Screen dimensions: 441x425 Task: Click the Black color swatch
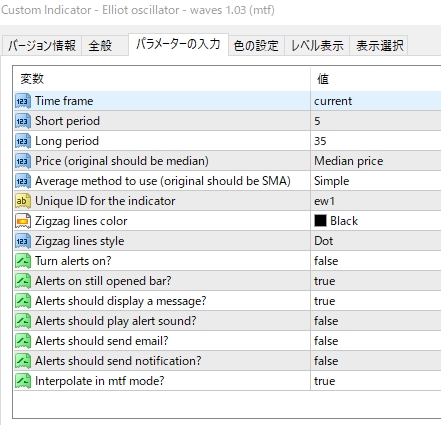[x=320, y=221]
